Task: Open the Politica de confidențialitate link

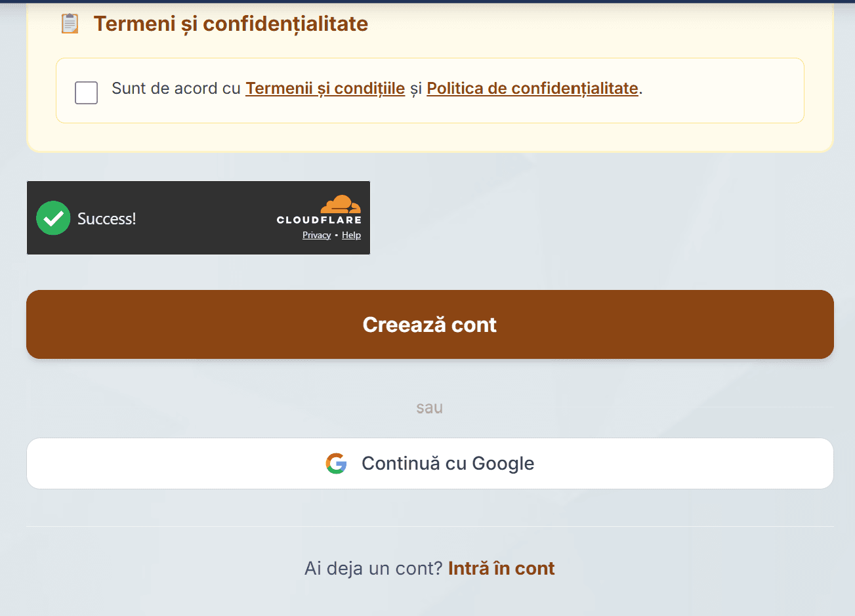Action: [x=532, y=89]
